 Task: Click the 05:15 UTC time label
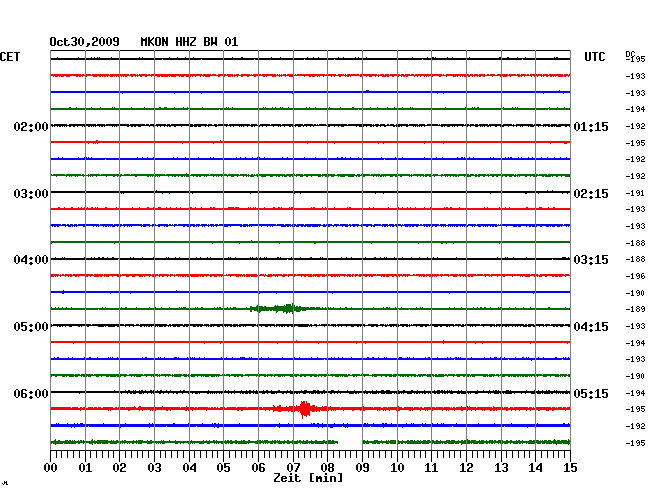point(591,393)
